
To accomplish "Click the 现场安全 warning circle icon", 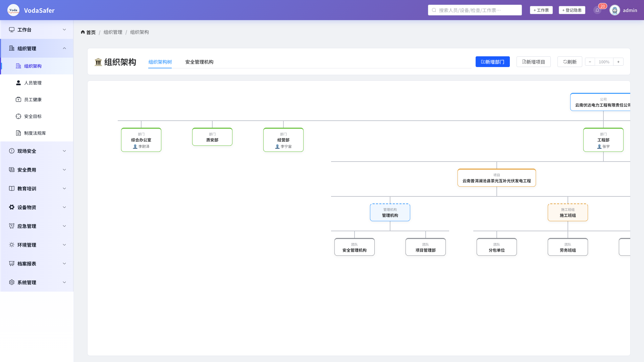I will (12, 151).
